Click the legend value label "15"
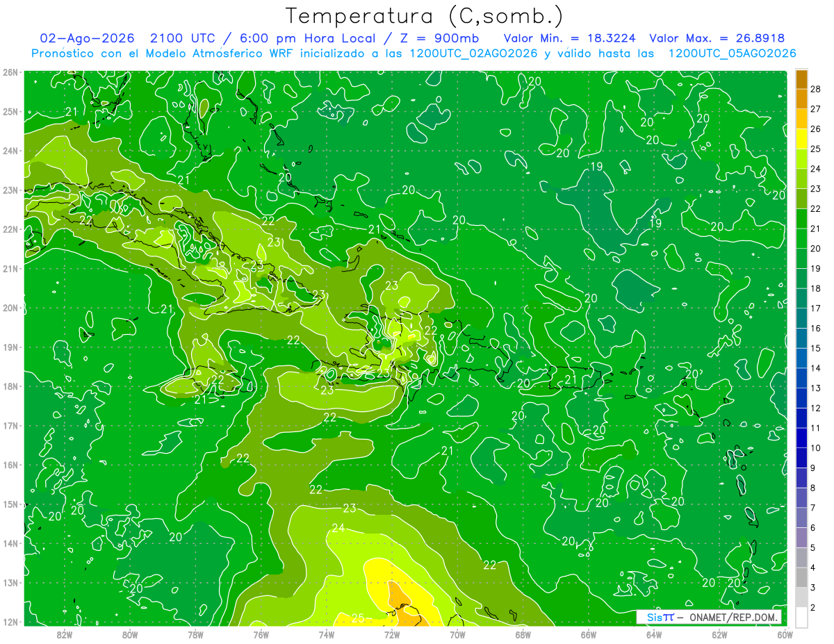This screenshot has height=644, width=834. pos(816,348)
